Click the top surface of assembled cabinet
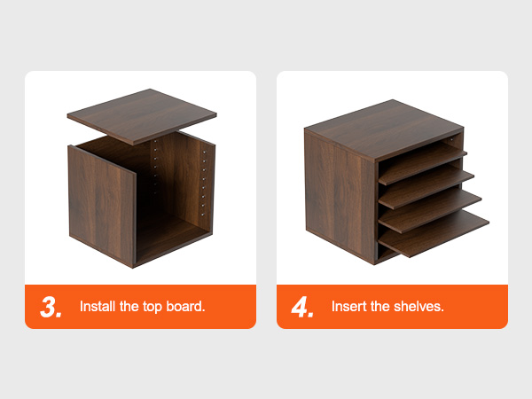The height and width of the screenshot is (399, 532). tap(384, 129)
